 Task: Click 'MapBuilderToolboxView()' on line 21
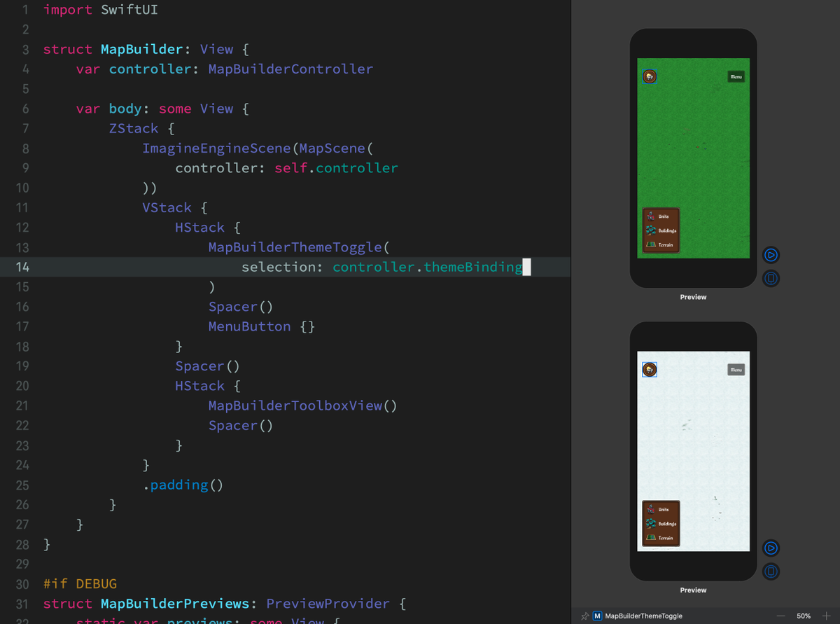coord(303,405)
